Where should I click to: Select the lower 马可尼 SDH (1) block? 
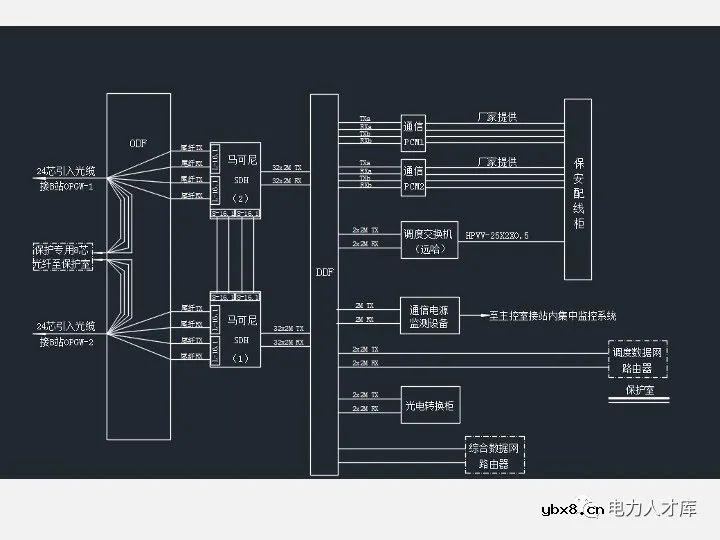point(241,330)
